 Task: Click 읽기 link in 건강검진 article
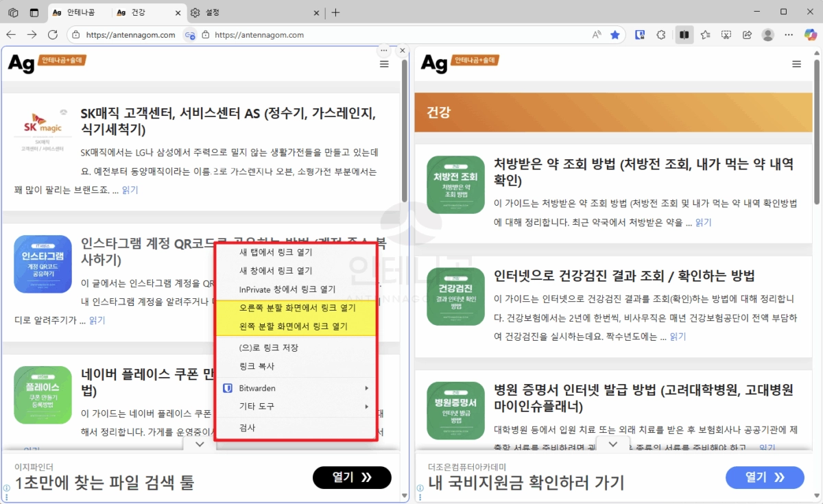coord(678,337)
